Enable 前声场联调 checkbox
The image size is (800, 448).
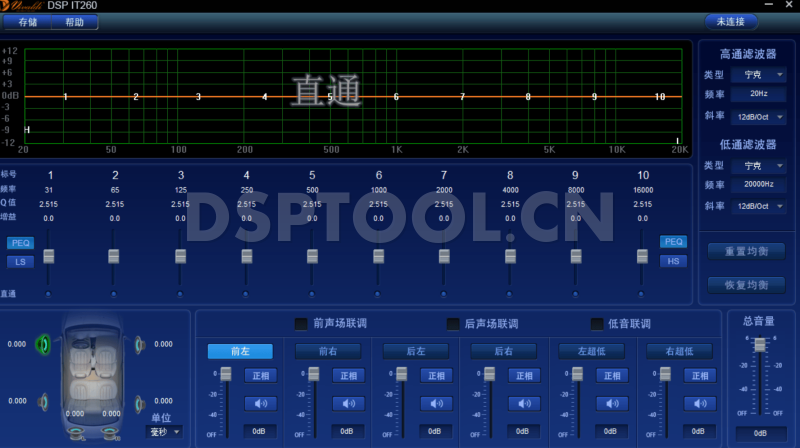point(301,324)
